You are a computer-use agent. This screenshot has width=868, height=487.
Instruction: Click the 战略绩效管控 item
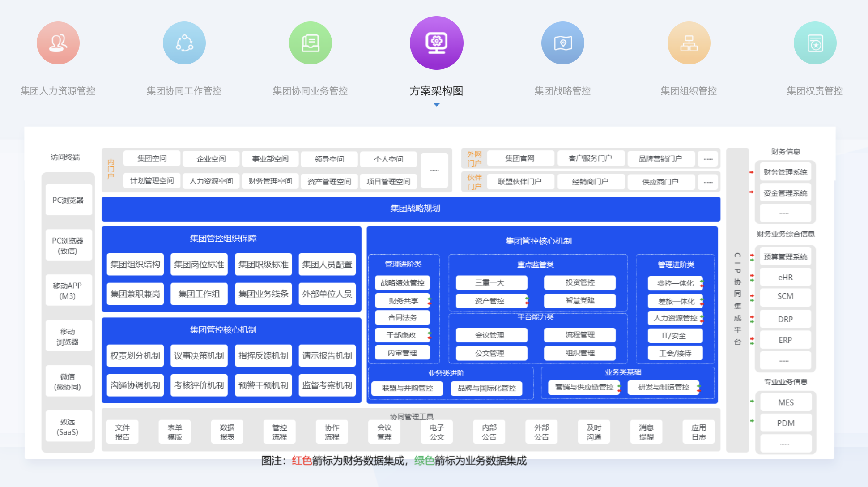tap(402, 282)
